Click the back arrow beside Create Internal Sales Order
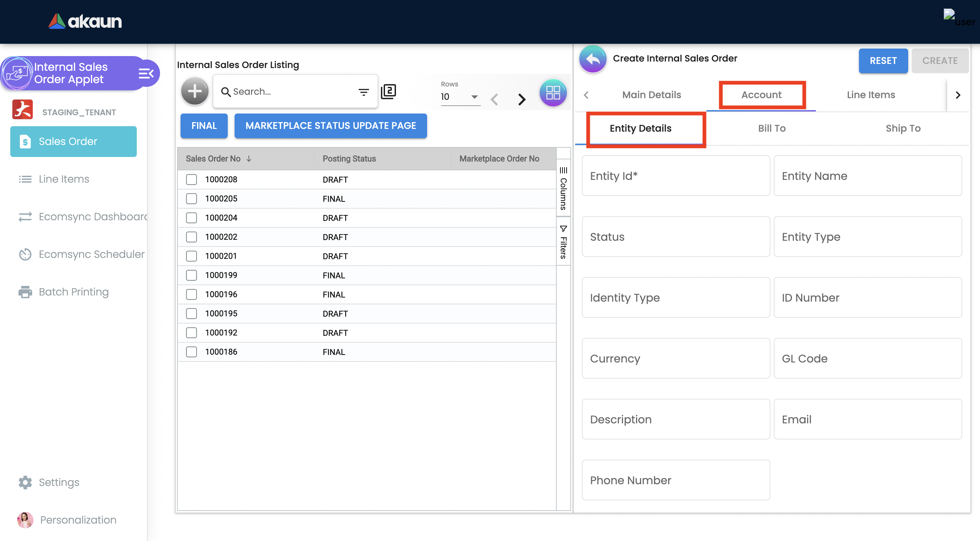This screenshot has width=980, height=541. point(592,59)
